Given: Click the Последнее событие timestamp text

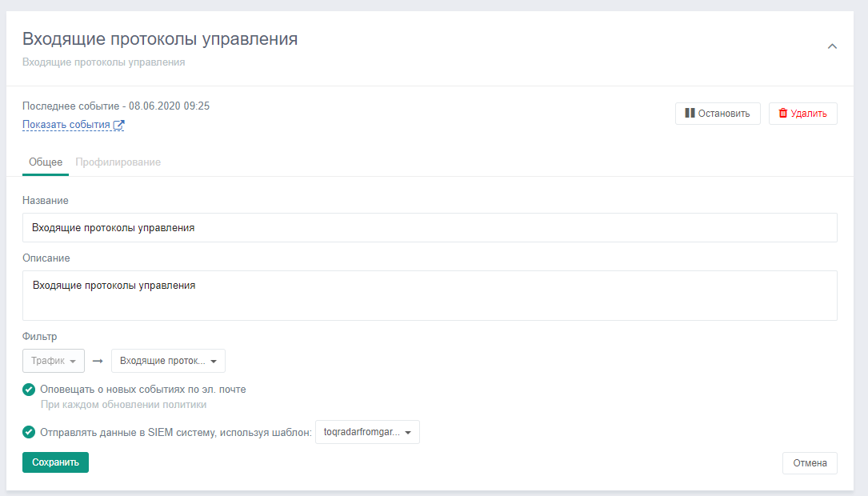Looking at the screenshot, I should (x=116, y=106).
